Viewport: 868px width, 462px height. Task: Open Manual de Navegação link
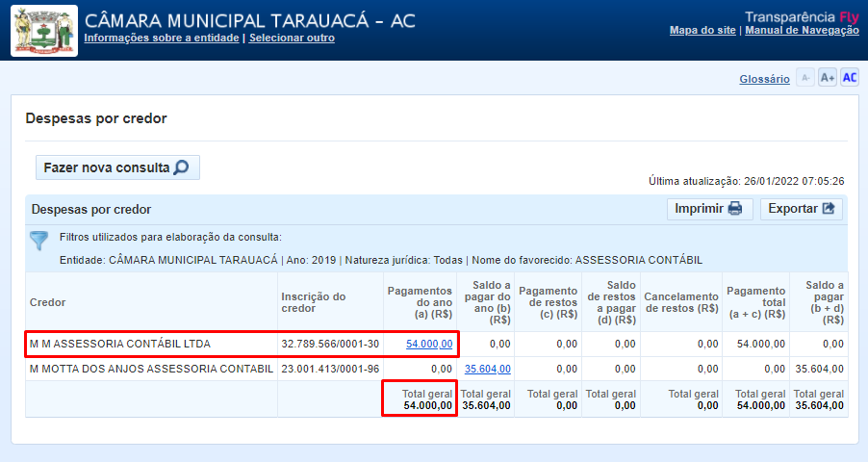point(802,30)
